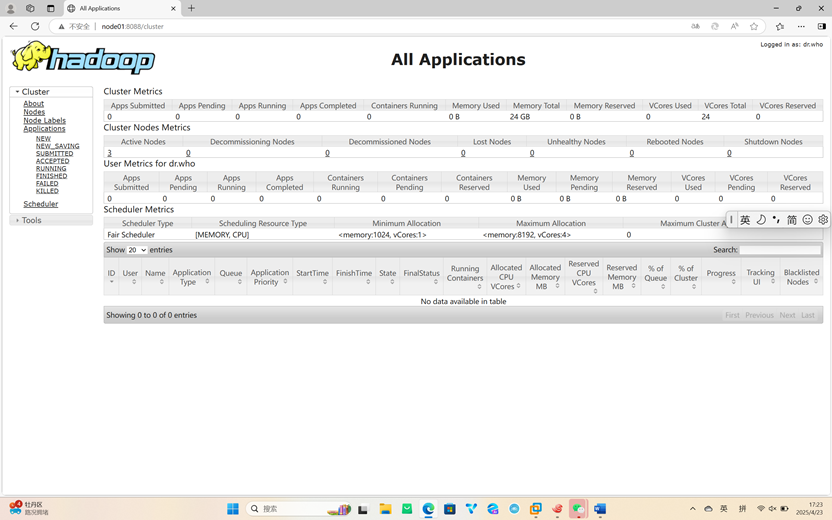Open Task View from the taskbar
832x520 pixels.
[x=363, y=509]
